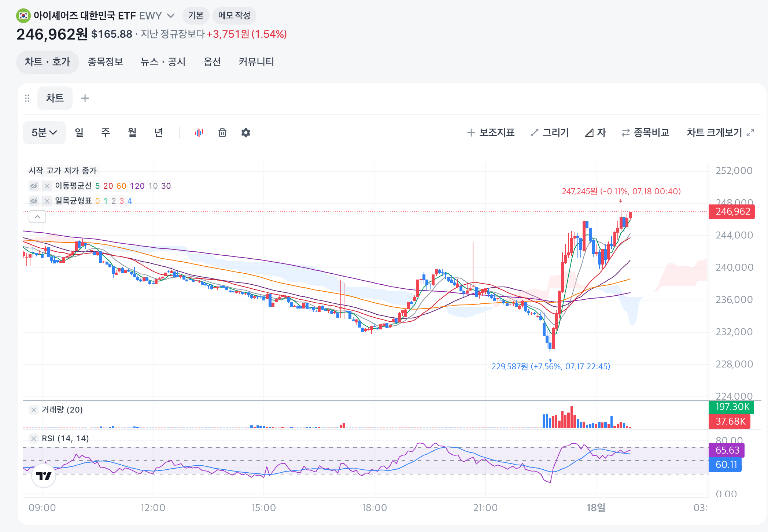
Task: Remove the 이동평균선 indicator
Action: (47, 186)
